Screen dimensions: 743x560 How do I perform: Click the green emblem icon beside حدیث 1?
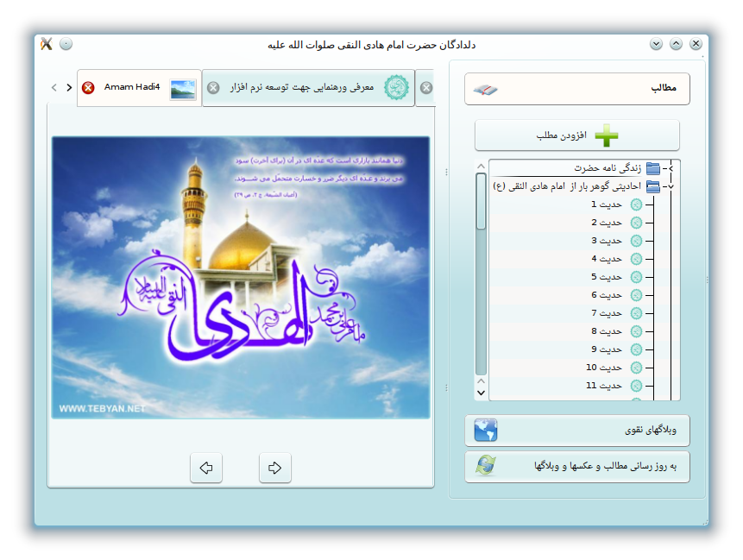pyautogui.click(x=636, y=204)
